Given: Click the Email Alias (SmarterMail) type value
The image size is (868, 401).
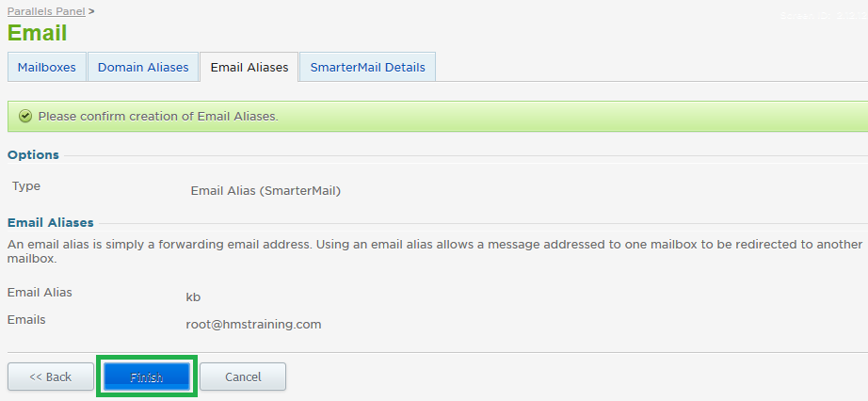Looking at the screenshot, I should click(265, 191).
